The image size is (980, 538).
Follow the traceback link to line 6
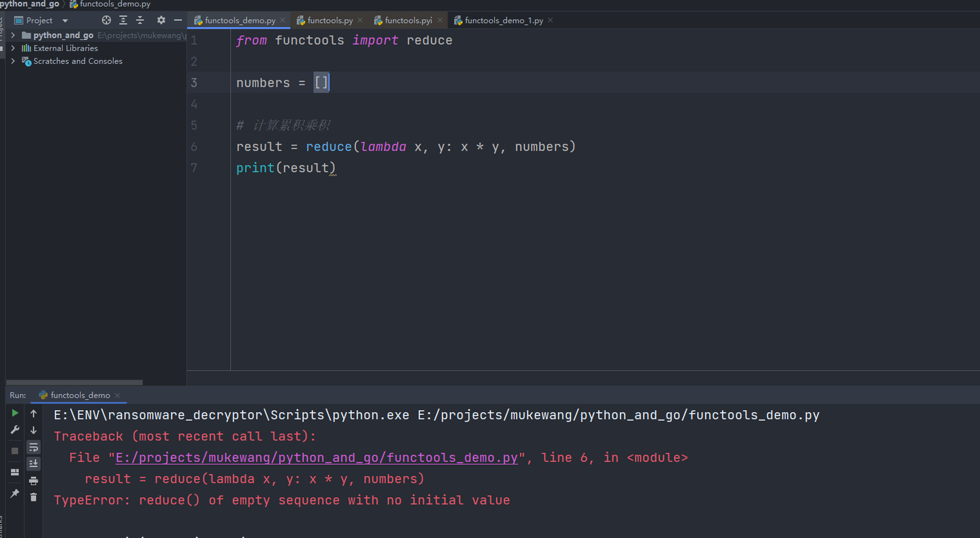[315, 457]
